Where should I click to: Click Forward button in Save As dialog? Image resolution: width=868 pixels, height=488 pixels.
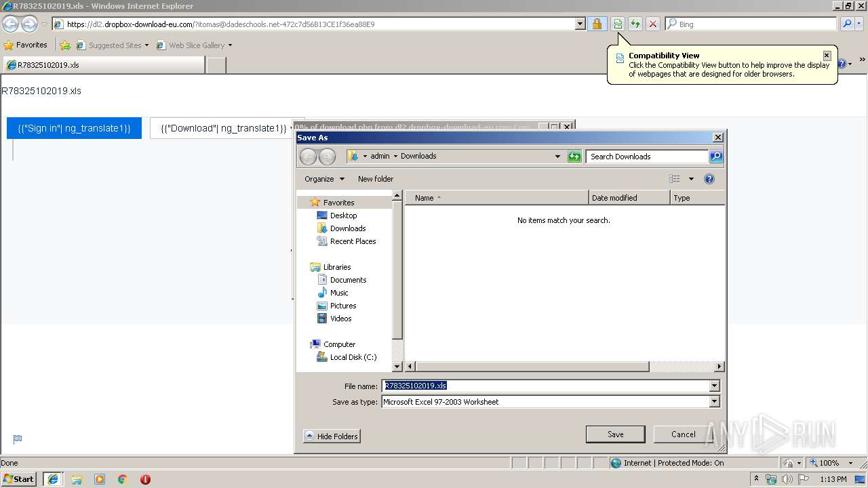pos(327,157)
